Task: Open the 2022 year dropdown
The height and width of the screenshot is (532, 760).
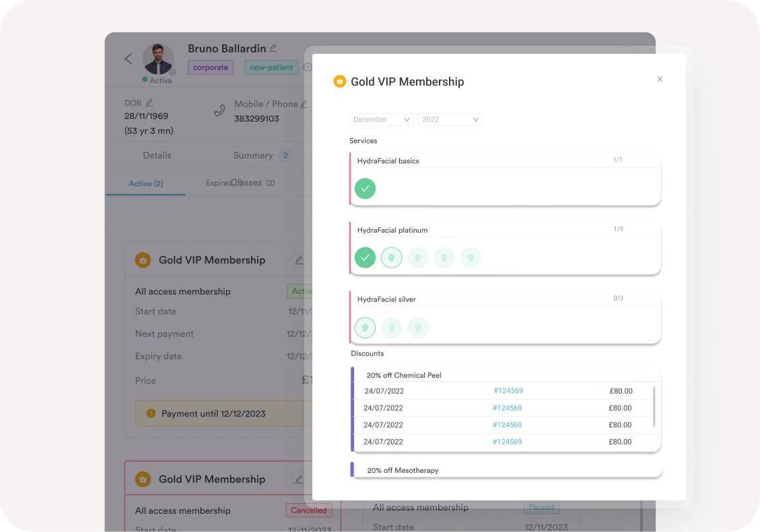Action: click(450, 120)
